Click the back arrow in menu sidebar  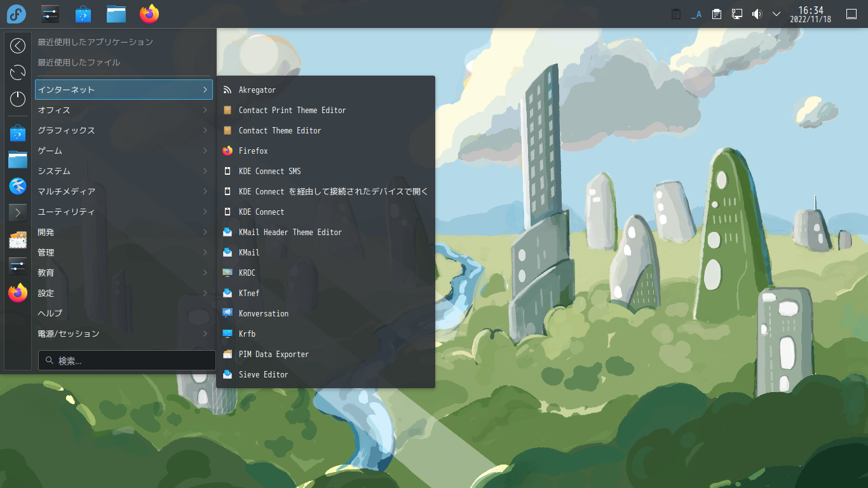click(18, 46)
